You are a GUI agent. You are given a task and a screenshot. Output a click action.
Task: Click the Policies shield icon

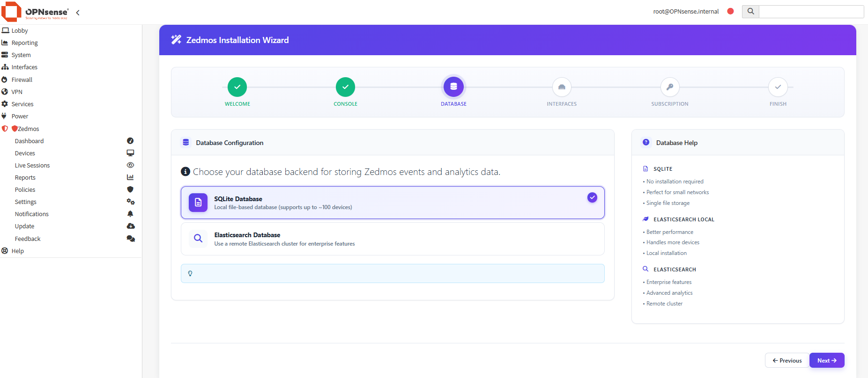[x=130, y=189]
